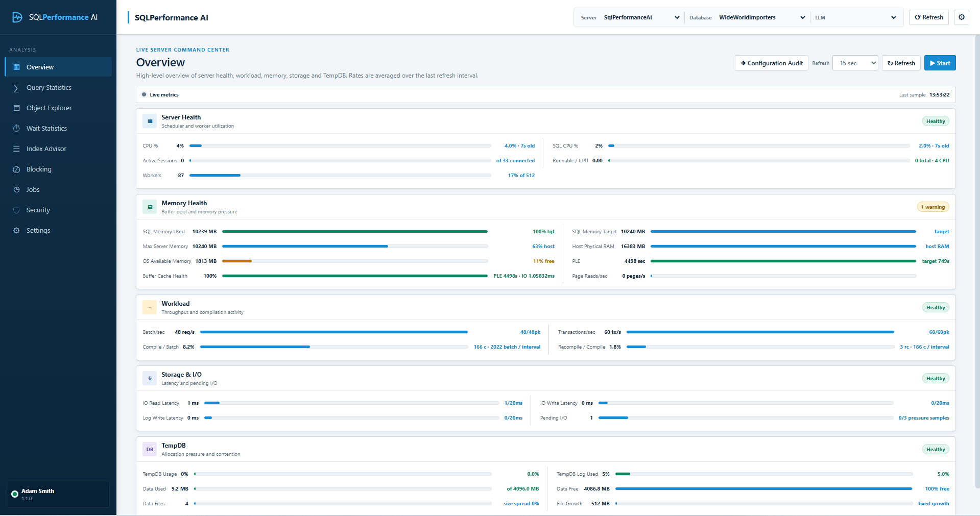This screenshot has height=516, width=980.
Task: Click the 'of 33 connected' sessions value
Action: pos(515,161)
